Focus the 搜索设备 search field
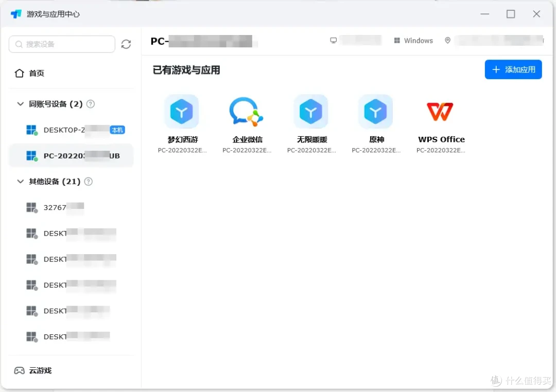This screenshot has width=556, height=392. (62, 44)
